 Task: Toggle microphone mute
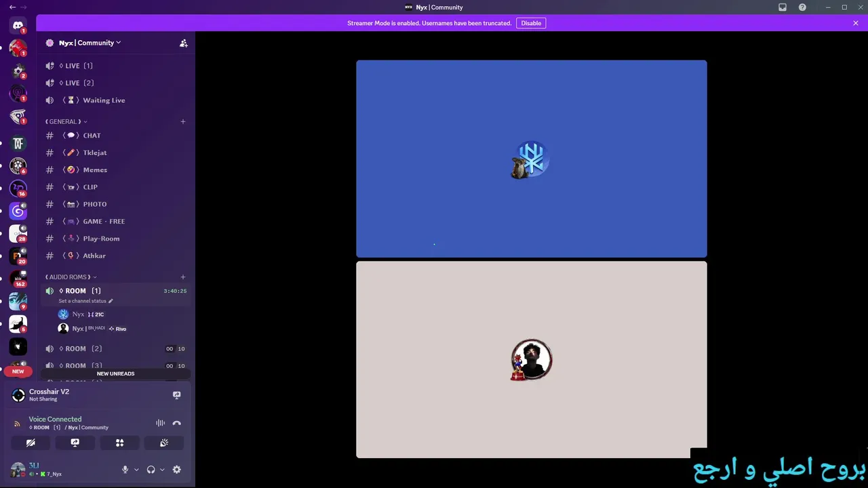(x=125, y=470)
